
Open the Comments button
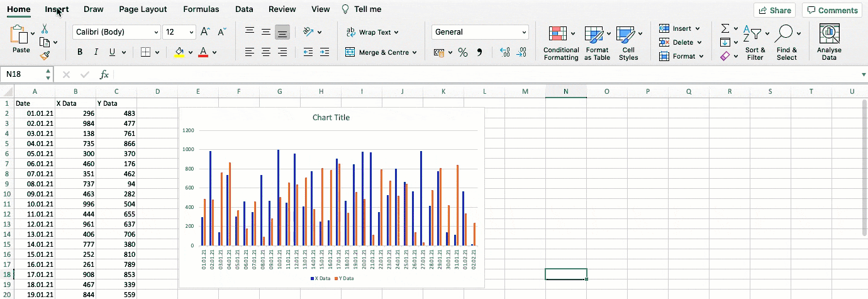(x=832, y=10)
